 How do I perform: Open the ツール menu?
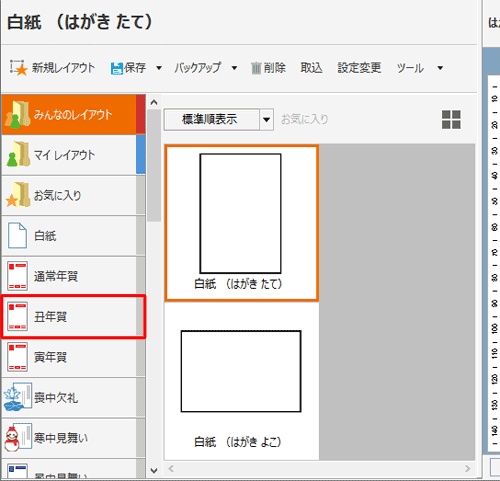[x=410, y=68]
